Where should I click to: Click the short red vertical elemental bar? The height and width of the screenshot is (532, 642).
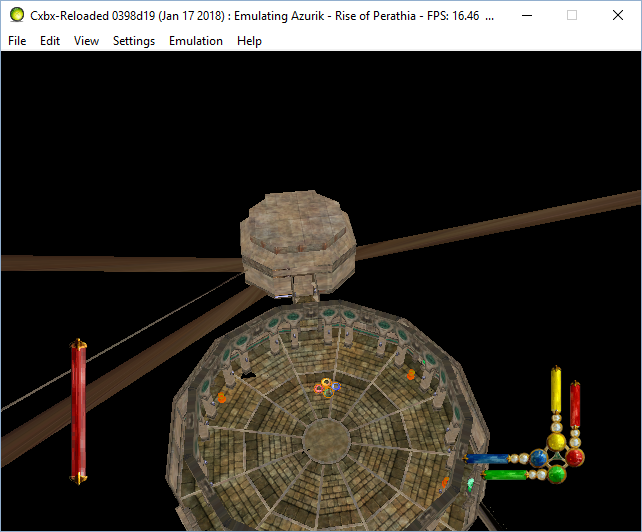pyautogui.click(x=575, y=404)
